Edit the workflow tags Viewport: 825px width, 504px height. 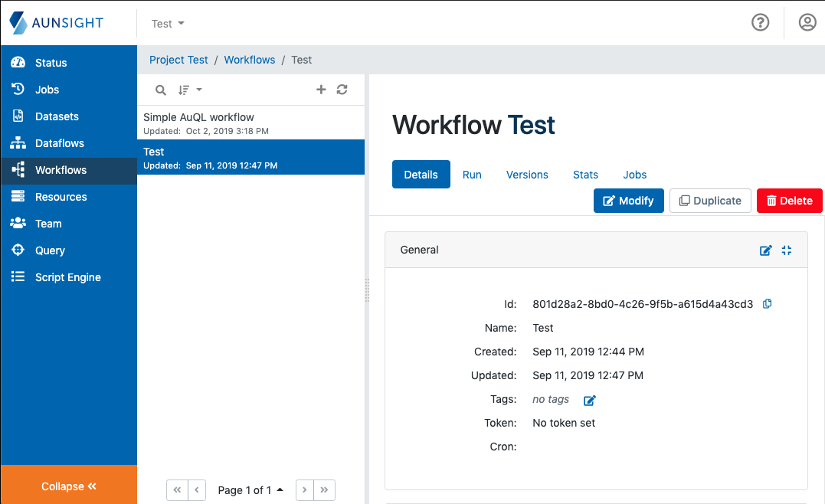(589, 400)
